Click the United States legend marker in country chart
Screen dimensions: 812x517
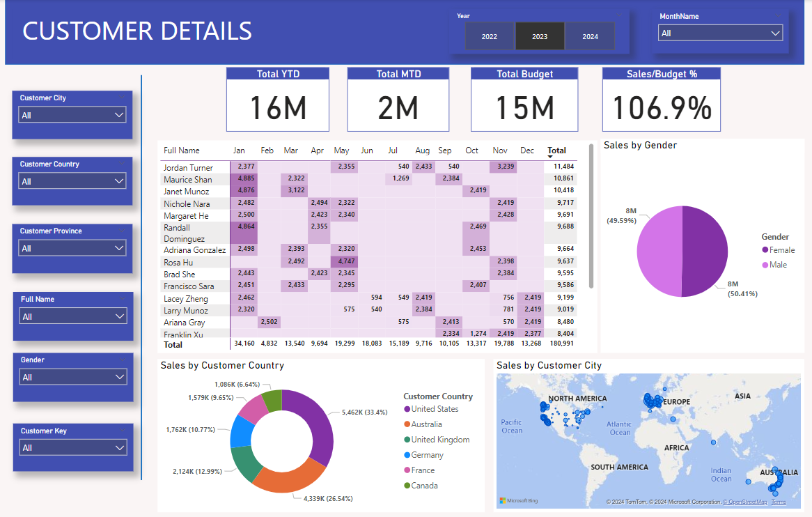click(407, 409)
